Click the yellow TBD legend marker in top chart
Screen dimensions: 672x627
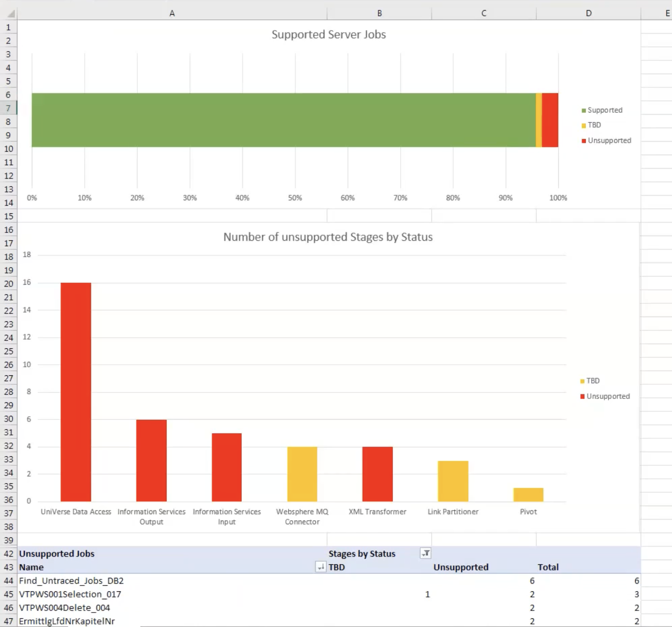click(583, 125)
